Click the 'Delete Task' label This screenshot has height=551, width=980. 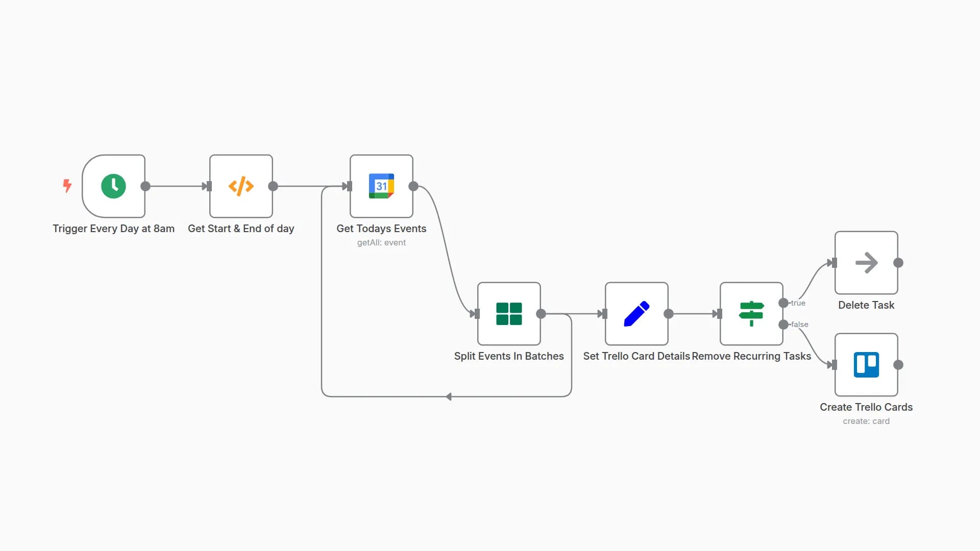(x=866, y=305)
